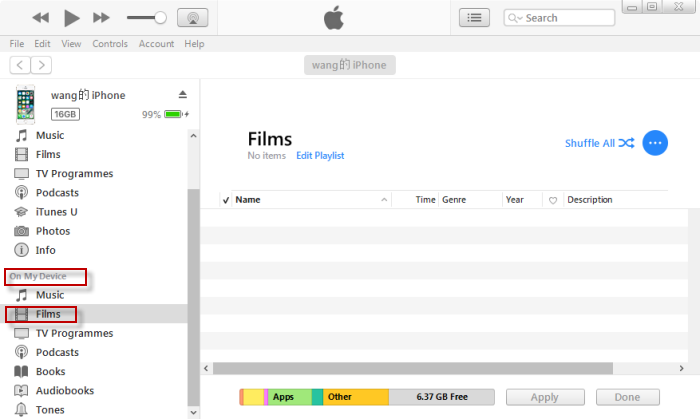Click the Done button

[628, 397]
